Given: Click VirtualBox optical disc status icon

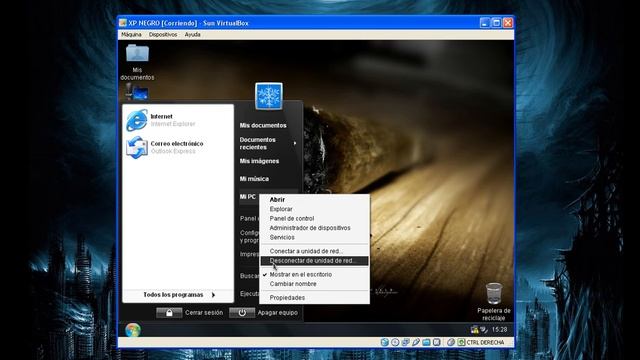Looking at the screenshot, I should [x=395, y=342].
